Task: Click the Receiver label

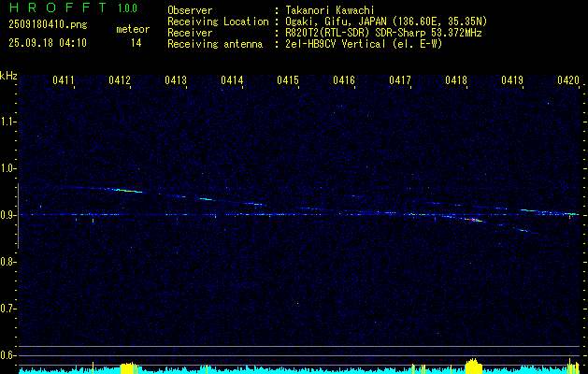Action: (x=190, y=33)
